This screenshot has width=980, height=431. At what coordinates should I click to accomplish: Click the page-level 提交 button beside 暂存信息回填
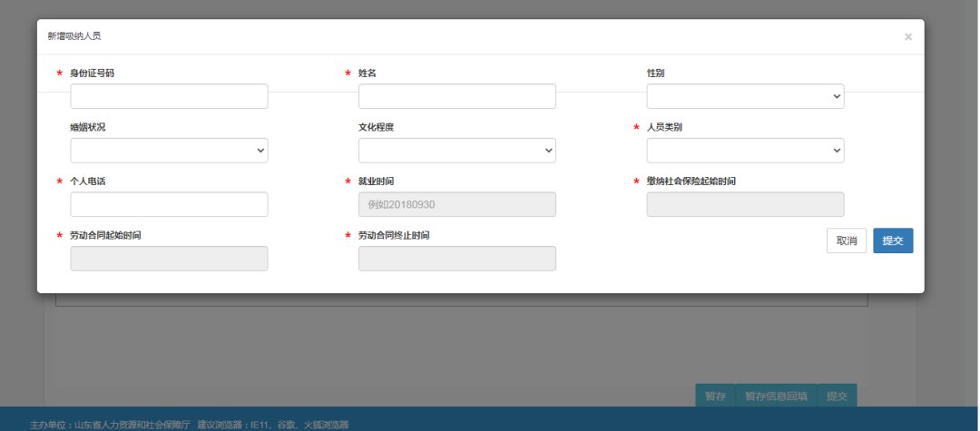[836, 397]
